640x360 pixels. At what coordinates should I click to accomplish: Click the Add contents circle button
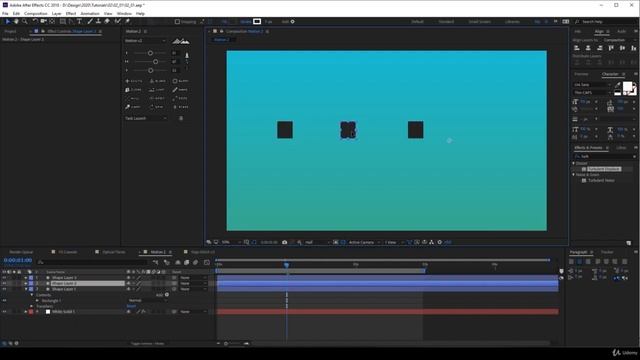click(167, 295)
